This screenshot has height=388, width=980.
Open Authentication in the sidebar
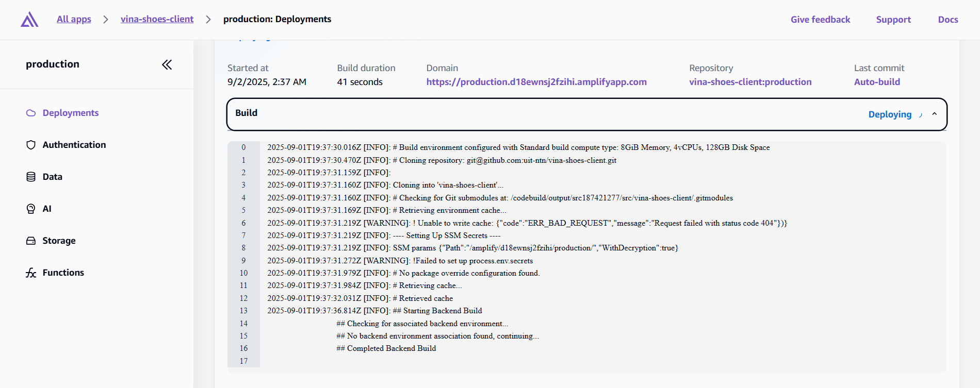click(x=74, y=145)
